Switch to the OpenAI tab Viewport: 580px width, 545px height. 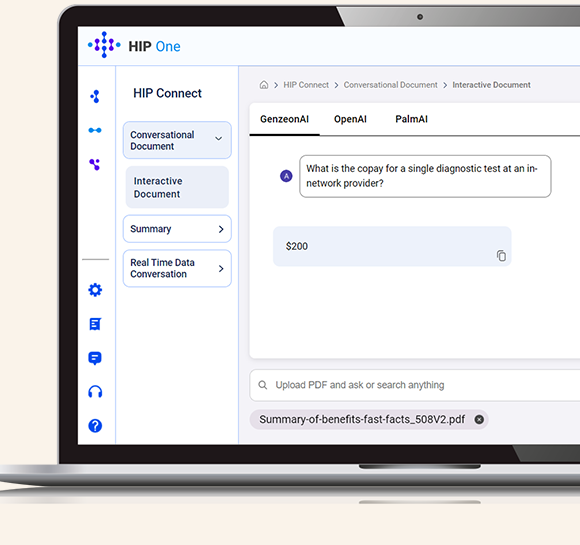point(350,119)
